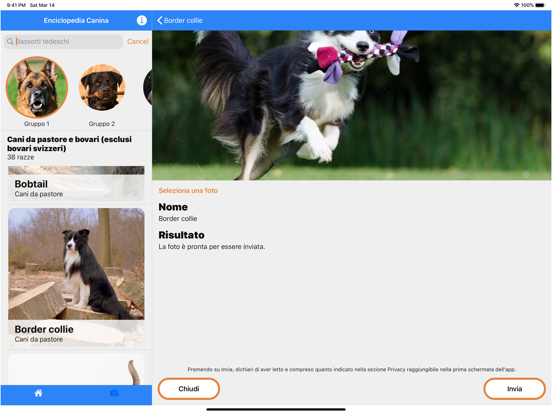Click the Chiudi button

pyautogui.click(x=189, y=389)
